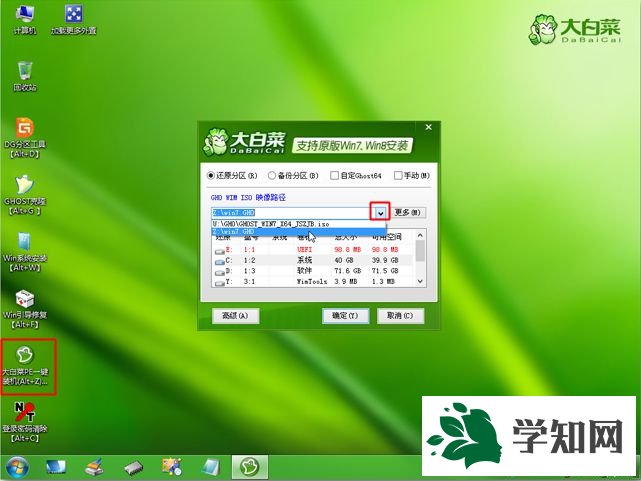Screen dimensions: 641x481
Task: Click the Y: drive icon in partition list
Action: click(220, 282)
